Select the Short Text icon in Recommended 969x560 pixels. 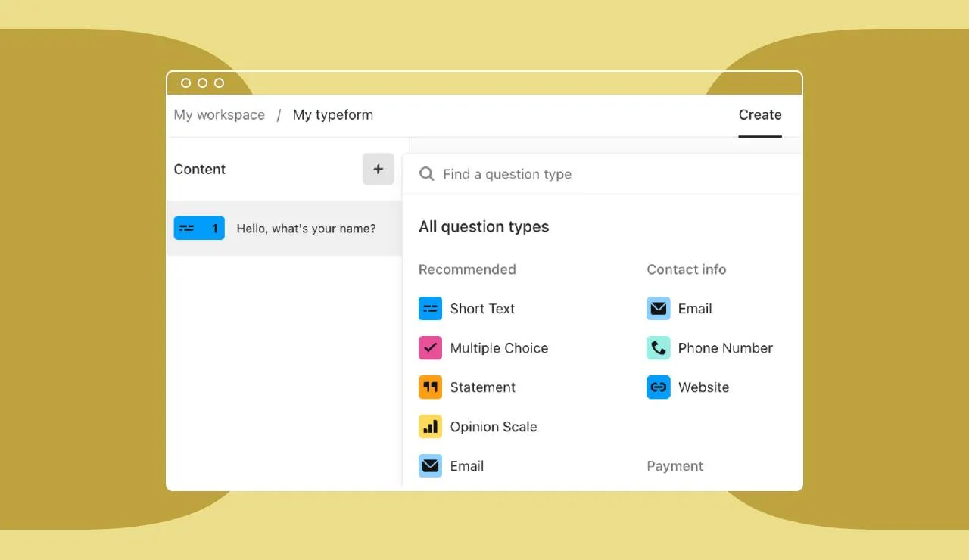430,309
